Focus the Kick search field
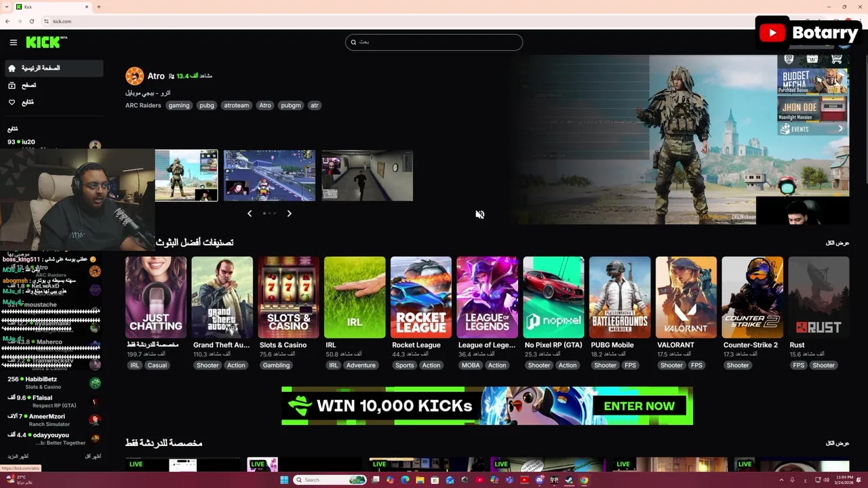This screenshot has height=488, width=868. 434,42
